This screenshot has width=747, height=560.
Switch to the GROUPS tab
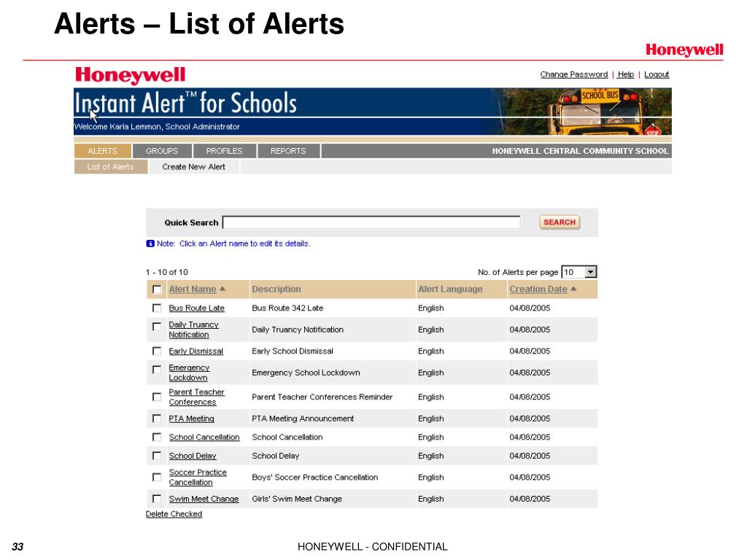(x=162, y=151)
